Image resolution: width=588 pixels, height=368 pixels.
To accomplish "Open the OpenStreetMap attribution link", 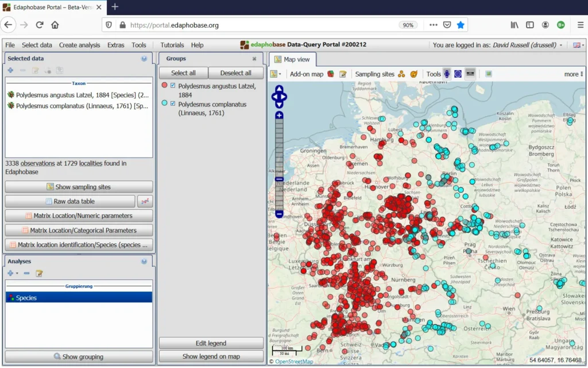I will pos(294,362).
